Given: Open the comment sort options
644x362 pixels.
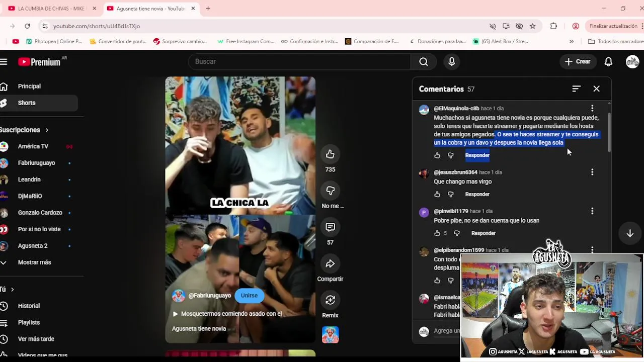Looking at the screenshot, I should click(x=576, y=88).
